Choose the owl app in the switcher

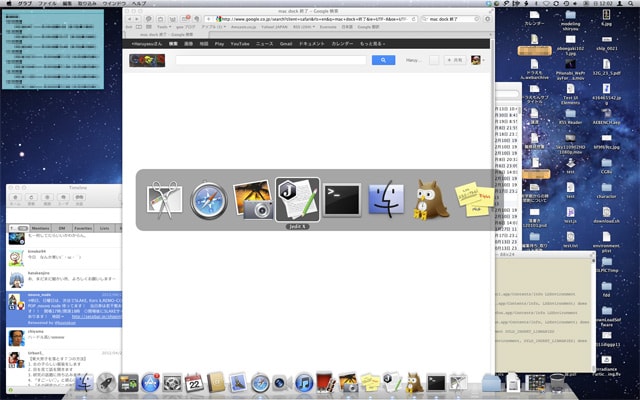(x=430, y=200)
